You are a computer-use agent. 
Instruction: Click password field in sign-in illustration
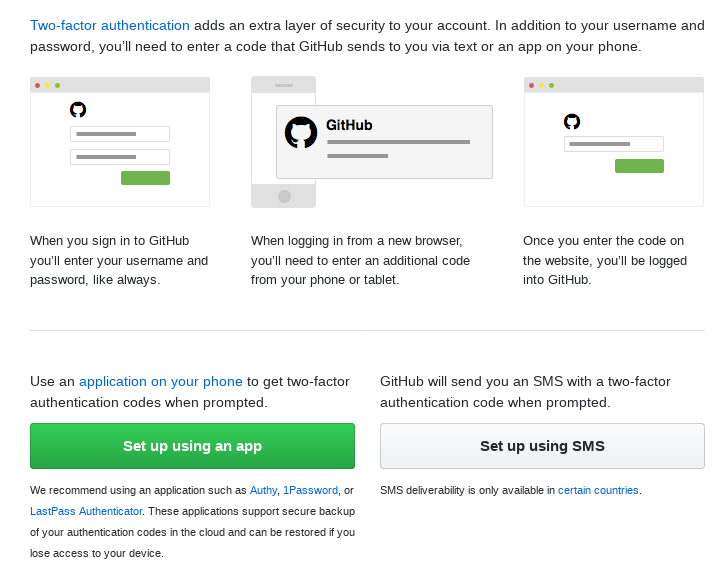point(120,157)
